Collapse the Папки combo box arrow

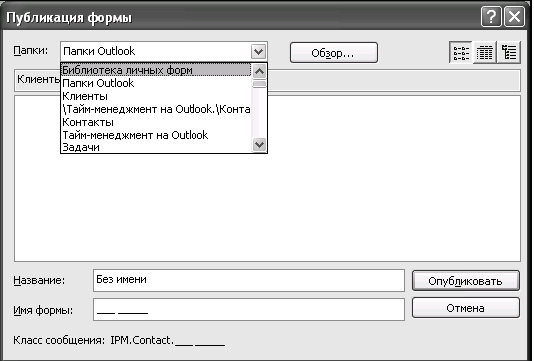point(258,52)
